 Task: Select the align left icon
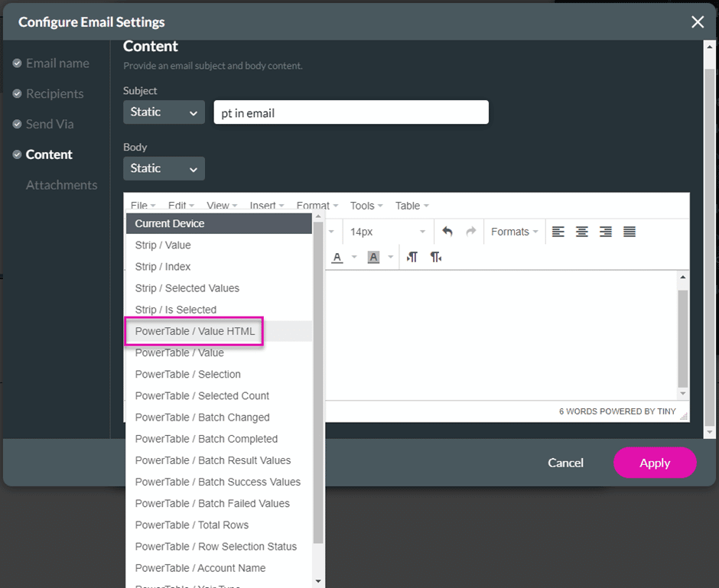click(558, 232)
